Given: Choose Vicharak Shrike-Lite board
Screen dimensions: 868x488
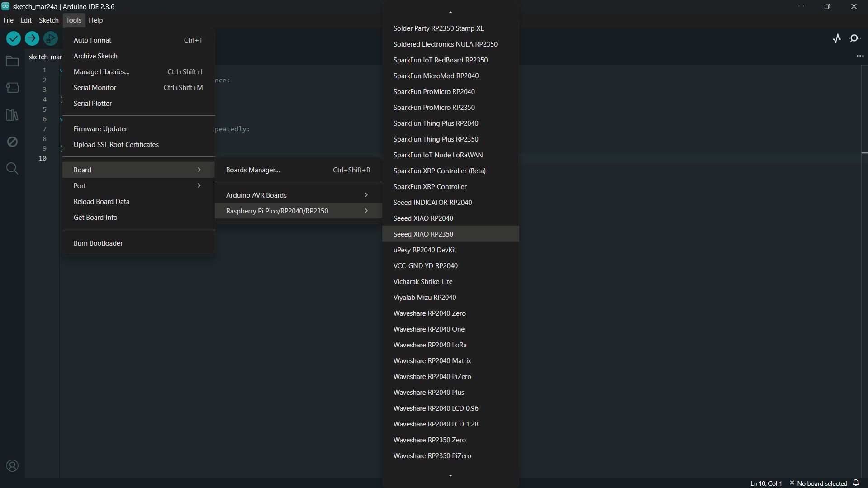Looking at the screenshot, I should pyautogui.click(x=451, y=282).
